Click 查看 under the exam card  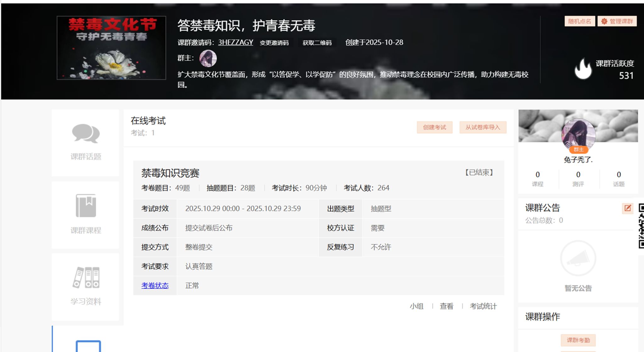(446, 306)
